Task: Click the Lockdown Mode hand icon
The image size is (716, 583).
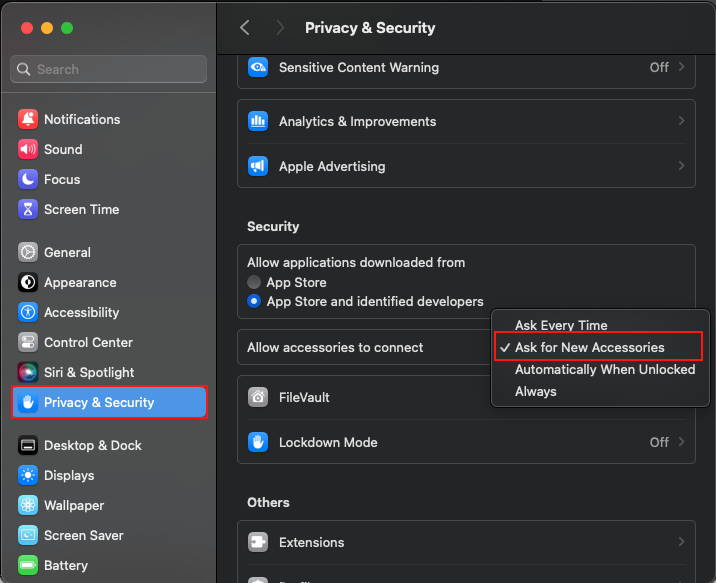Action: [258, 442]
